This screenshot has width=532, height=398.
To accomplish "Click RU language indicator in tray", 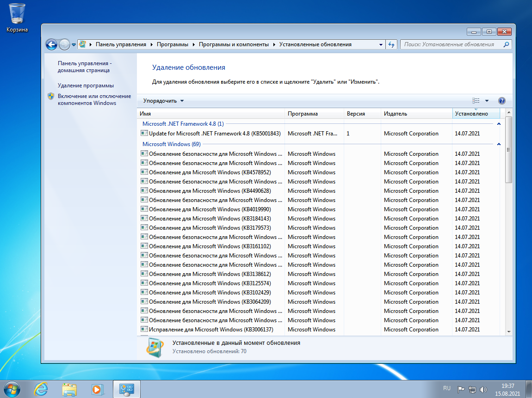I will (x=447, y=388).
